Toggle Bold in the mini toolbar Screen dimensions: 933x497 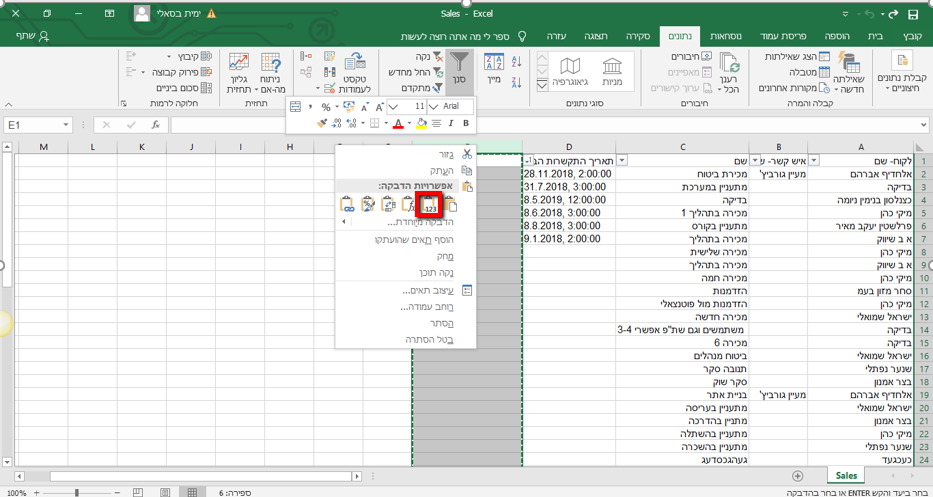click(466, 123)
